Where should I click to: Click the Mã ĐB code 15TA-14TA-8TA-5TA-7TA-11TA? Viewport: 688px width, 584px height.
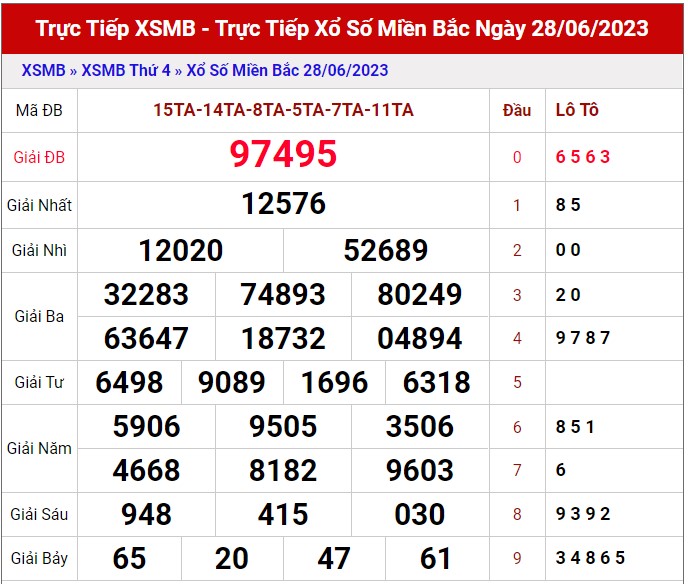[x=283, y=110]
